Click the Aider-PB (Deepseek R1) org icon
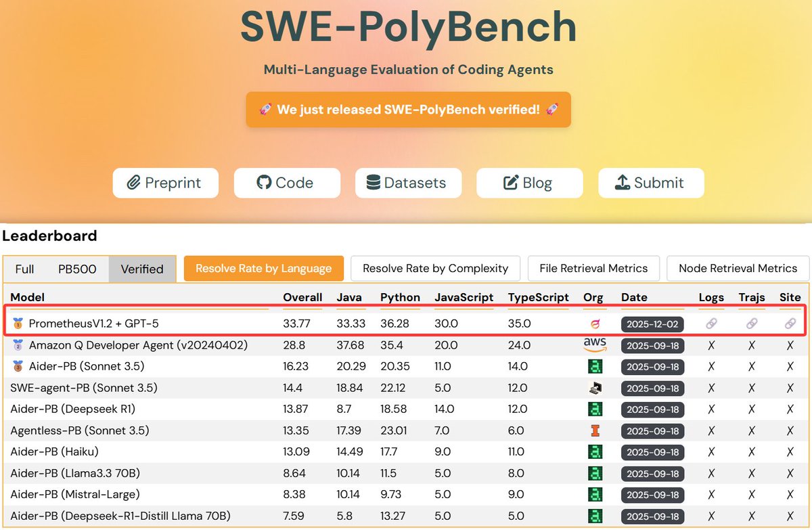Image resolution: width=812 pixels, height=530 pixels. tap(595, 410)
